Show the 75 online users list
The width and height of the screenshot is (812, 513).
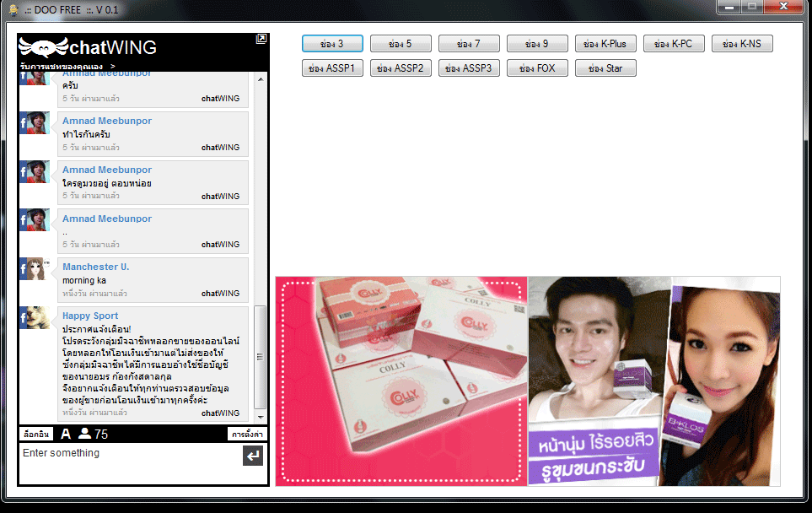pyautogui.click(x=94, y=435)
